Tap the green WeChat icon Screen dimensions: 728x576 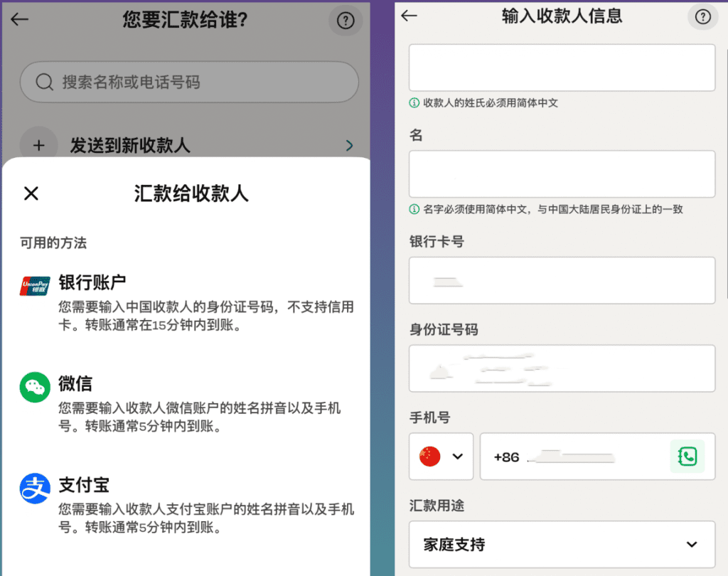click(x=35, y=388)
